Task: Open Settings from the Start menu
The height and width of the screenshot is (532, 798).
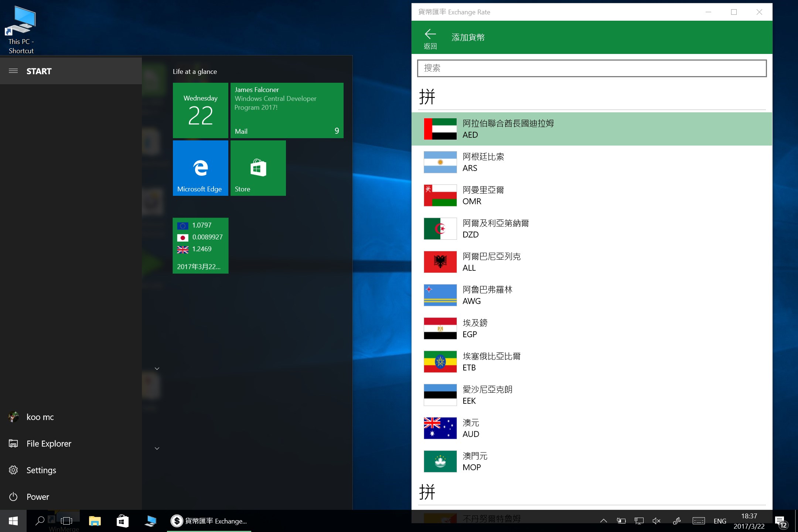Action: tap(41, 470)
